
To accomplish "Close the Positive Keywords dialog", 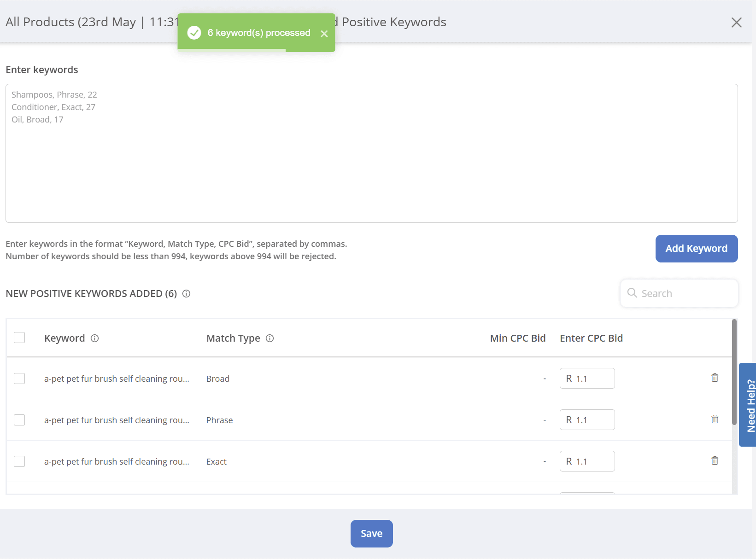I will pos(736,23).
